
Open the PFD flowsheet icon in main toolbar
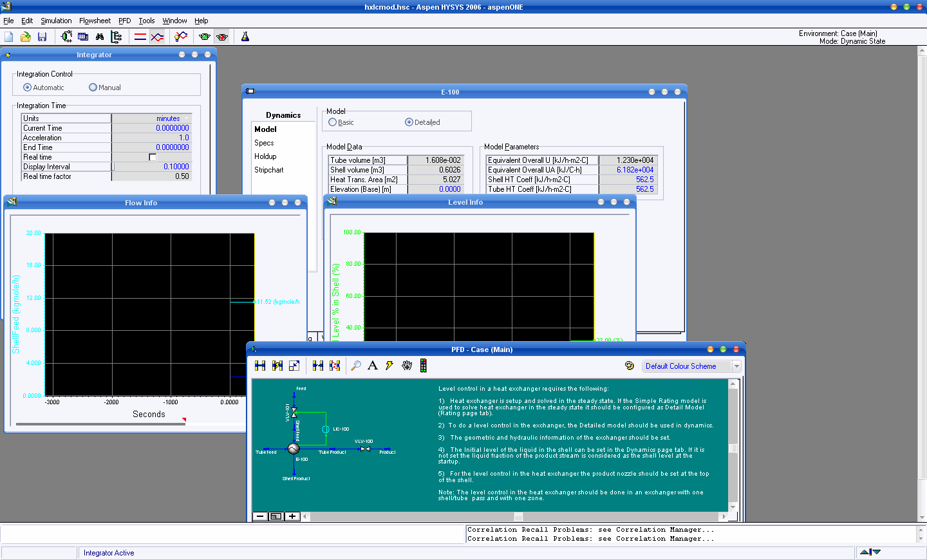click(66, 37)
